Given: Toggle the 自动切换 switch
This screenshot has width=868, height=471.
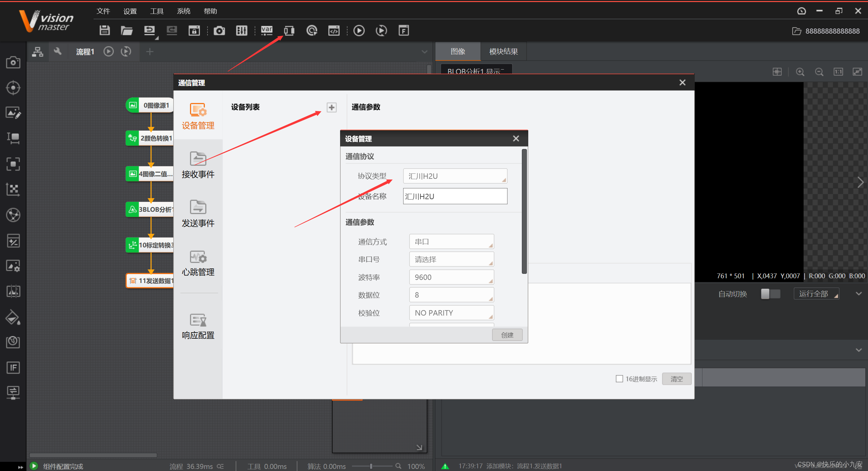Looking at the screenshot, I should pos(770,294).
